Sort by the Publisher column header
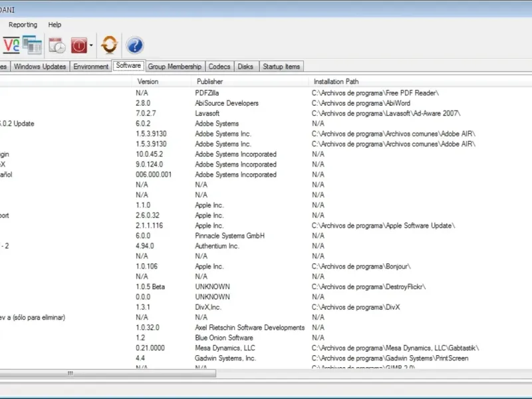This screenshot has width=532, height=399. pyautogui.click(x=209, y=81)
